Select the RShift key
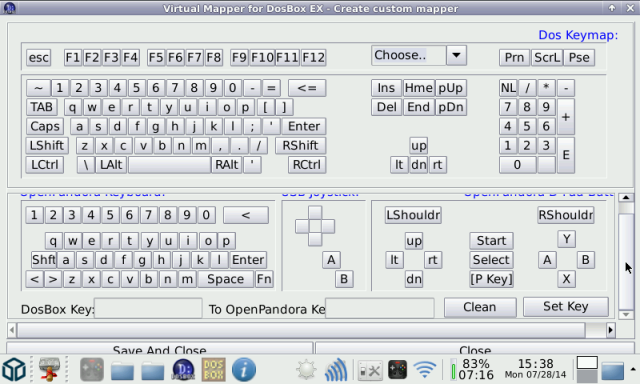This screenshot has width=640, height=384. [300, 146]
